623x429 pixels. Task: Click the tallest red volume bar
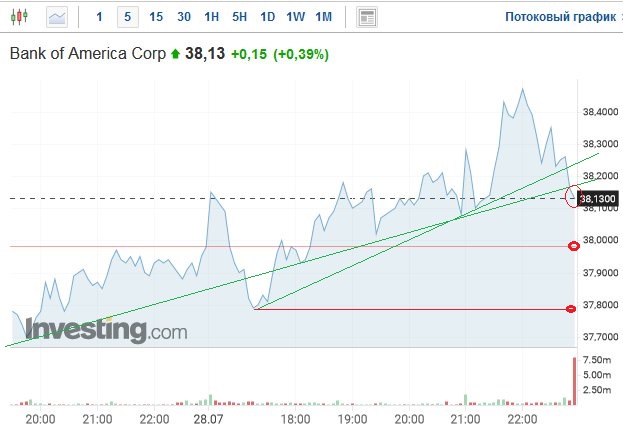574,381
